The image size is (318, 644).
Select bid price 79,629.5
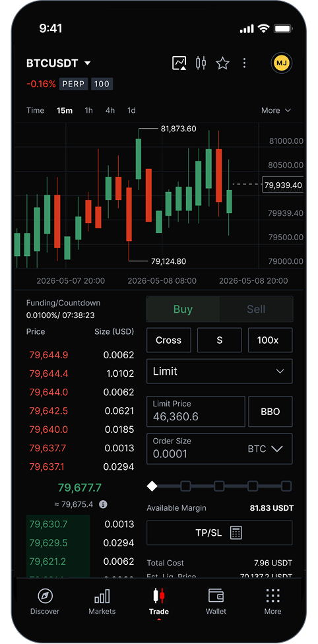click(x=48, y=542)
